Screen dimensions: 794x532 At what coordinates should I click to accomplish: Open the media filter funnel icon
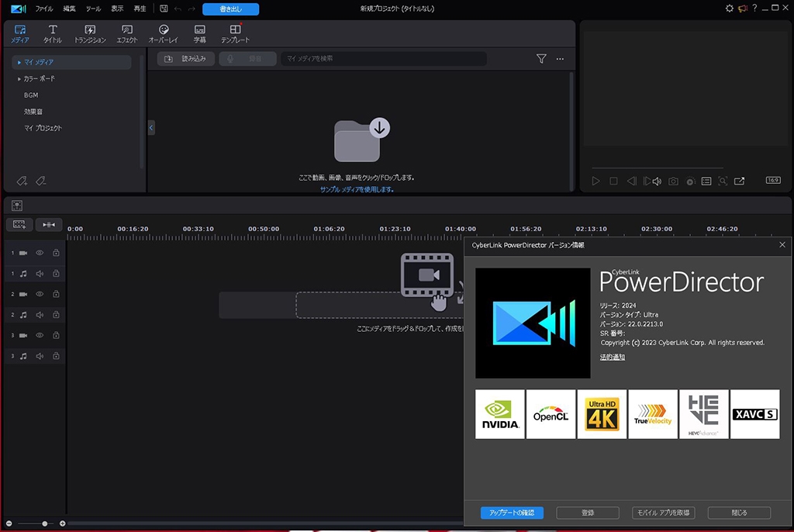coord(541,59)
